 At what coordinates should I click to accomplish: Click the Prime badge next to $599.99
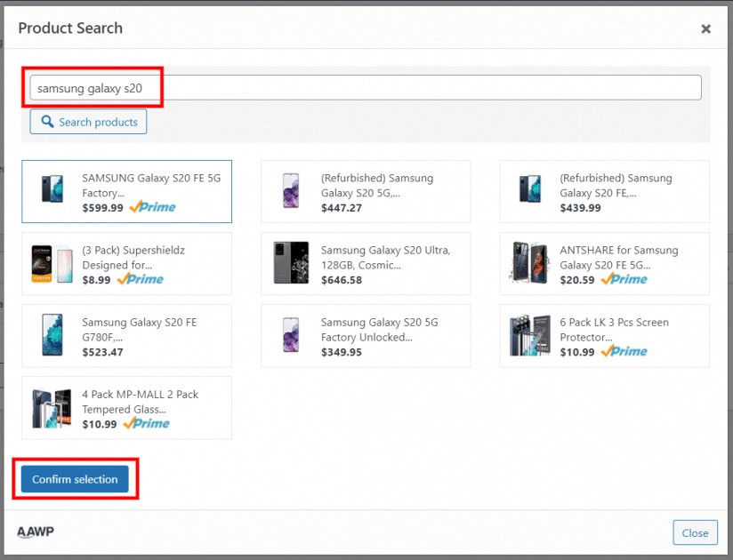coord(152,207)
